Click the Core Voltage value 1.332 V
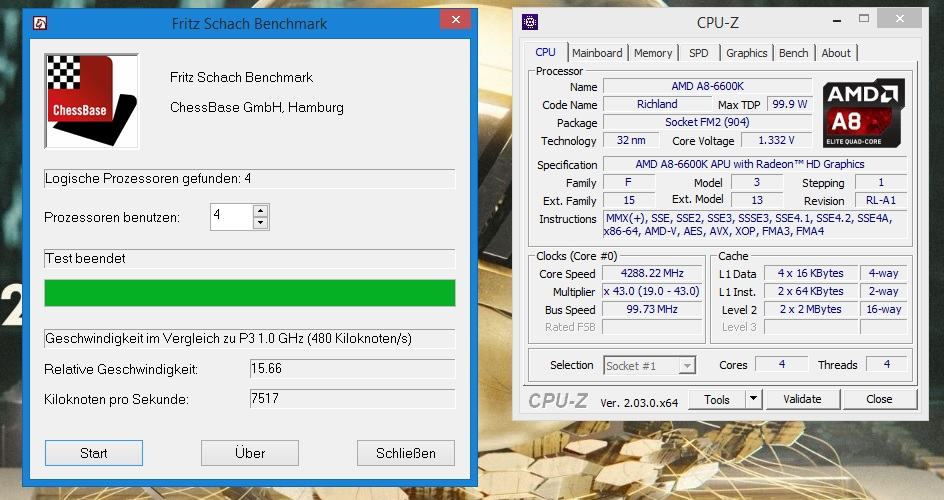The height and width of the screenshot is (500, 944). [776, 140]
